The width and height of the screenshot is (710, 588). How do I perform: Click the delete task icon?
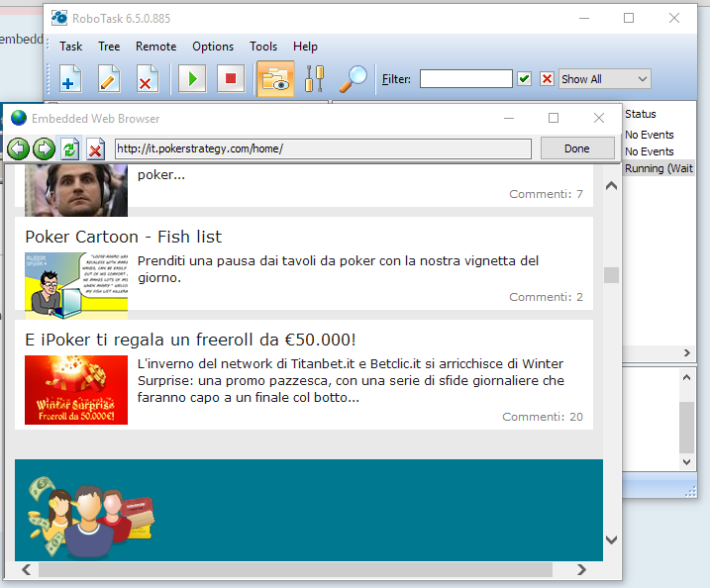[147, 79]
